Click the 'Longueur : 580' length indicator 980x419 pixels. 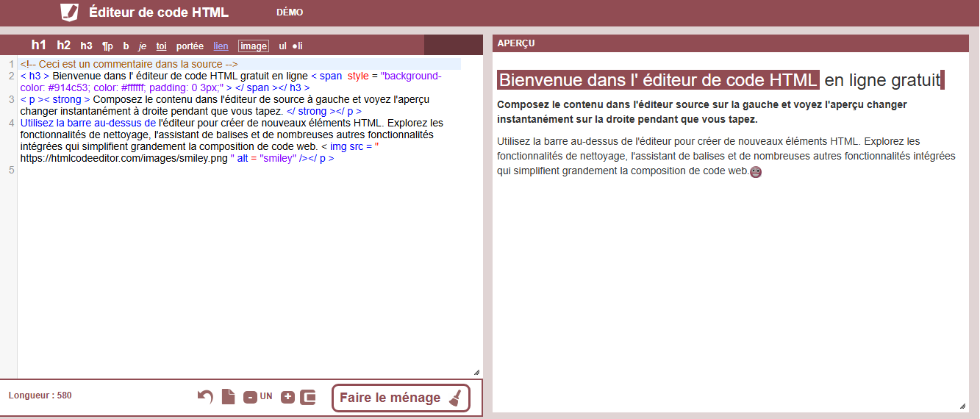40,395
